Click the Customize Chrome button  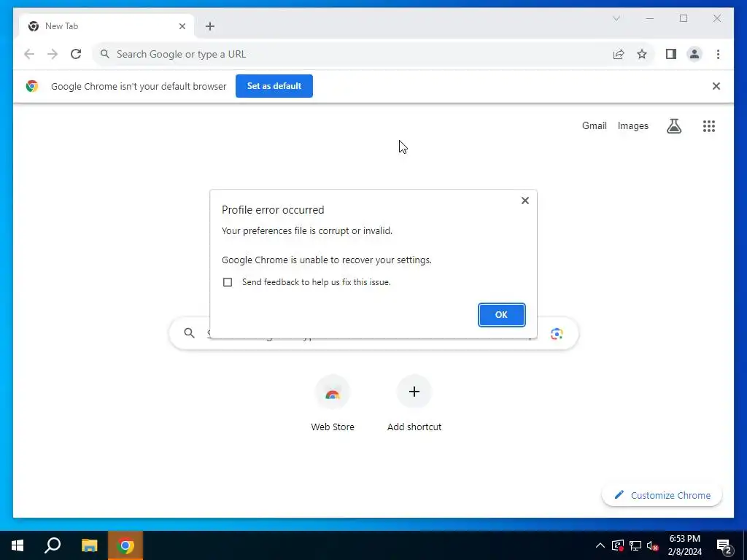tap(662, 495)
